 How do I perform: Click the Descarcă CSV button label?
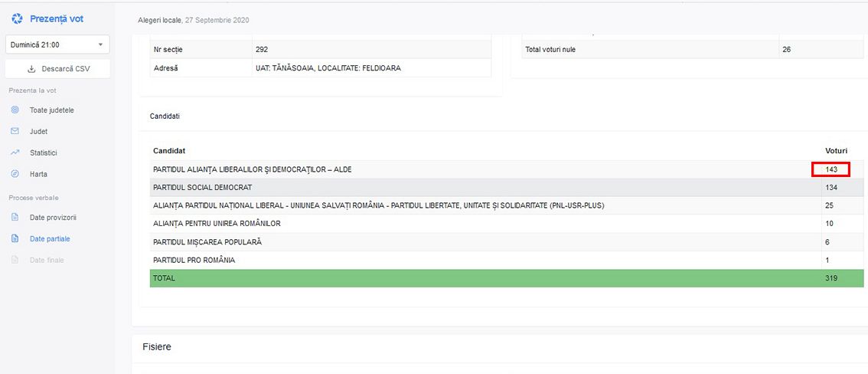65,69
